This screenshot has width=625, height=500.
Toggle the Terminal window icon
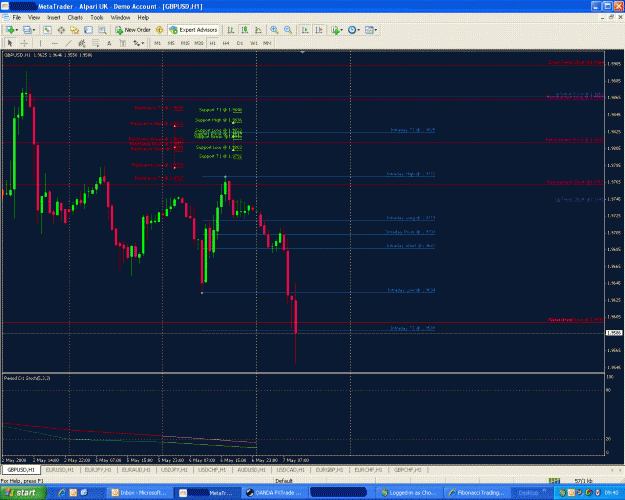click(88, 30)
